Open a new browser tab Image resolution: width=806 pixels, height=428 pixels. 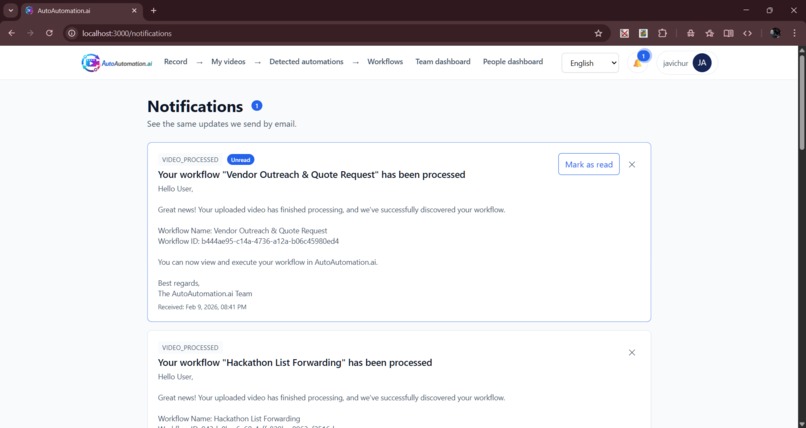[153, 10]
